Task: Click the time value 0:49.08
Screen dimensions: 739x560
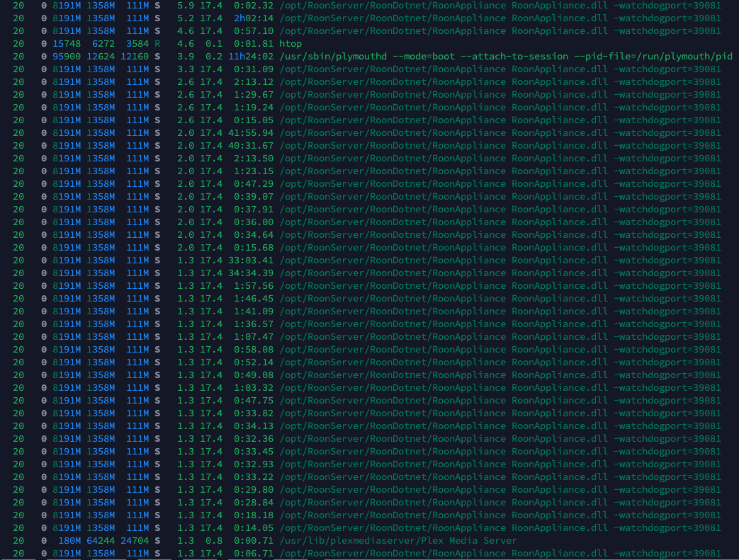Action: coord(254,375)
